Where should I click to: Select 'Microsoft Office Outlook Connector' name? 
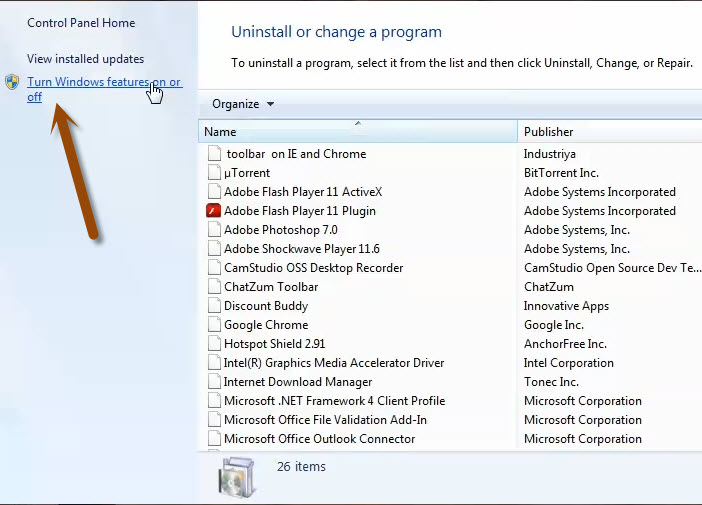pos(320,439)
